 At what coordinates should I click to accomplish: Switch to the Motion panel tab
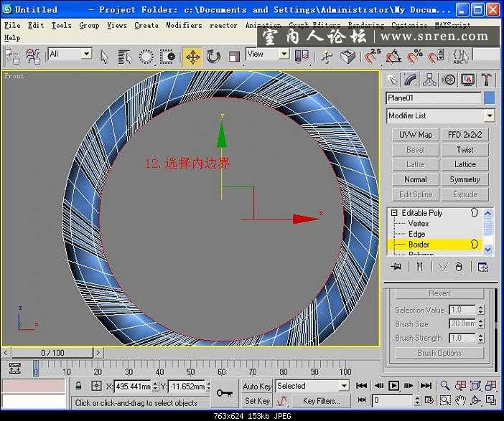coord(449,80)
